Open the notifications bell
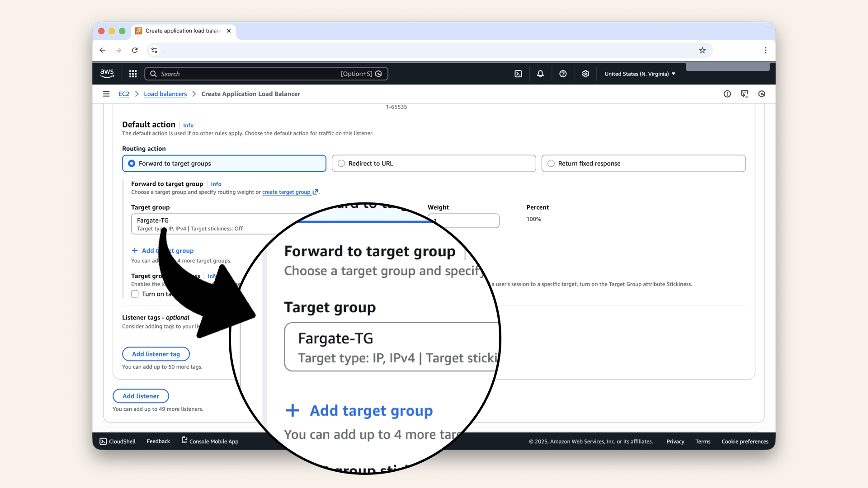 [540, 74]
